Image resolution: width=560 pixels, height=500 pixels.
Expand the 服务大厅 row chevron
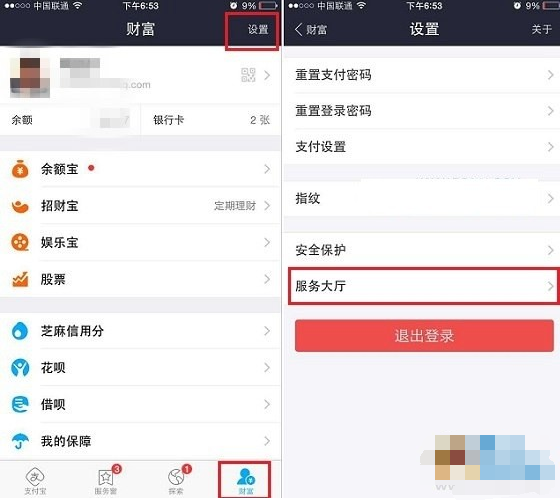click(550, 286)
